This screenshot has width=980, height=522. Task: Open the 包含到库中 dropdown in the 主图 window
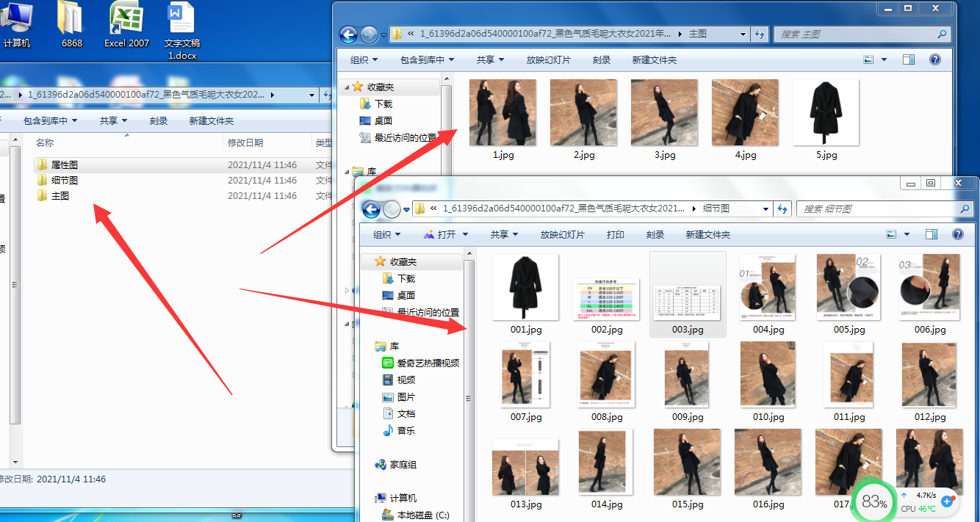point(427,59)
